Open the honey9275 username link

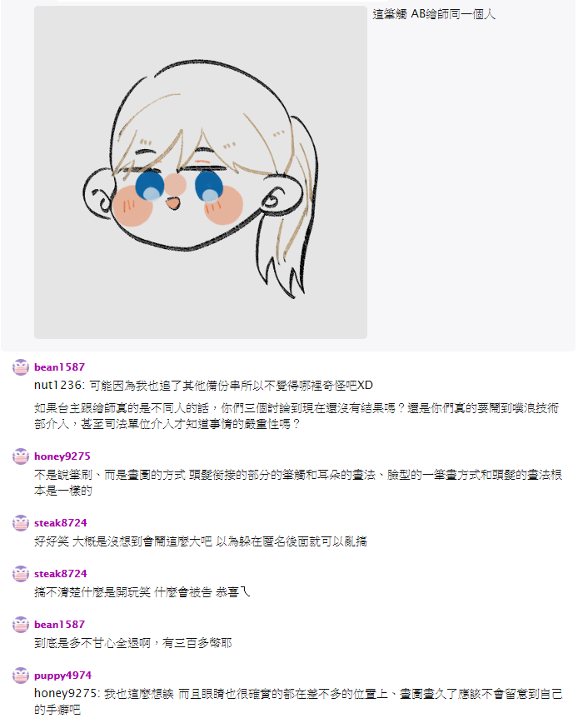(x=62, y=456)
